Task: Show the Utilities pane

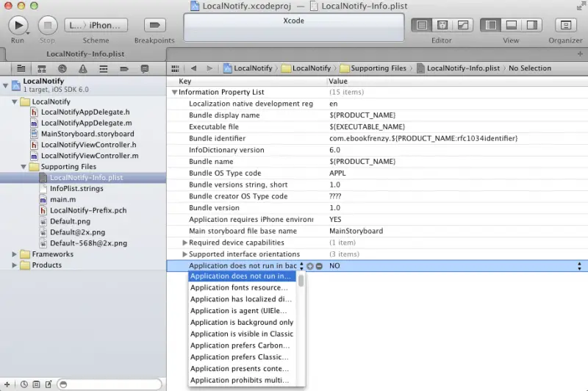Action: 531,25
